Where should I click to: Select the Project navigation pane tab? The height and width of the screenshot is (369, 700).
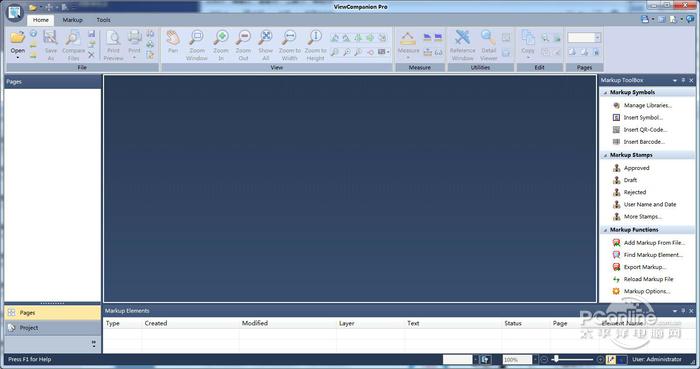coord(53,328)
